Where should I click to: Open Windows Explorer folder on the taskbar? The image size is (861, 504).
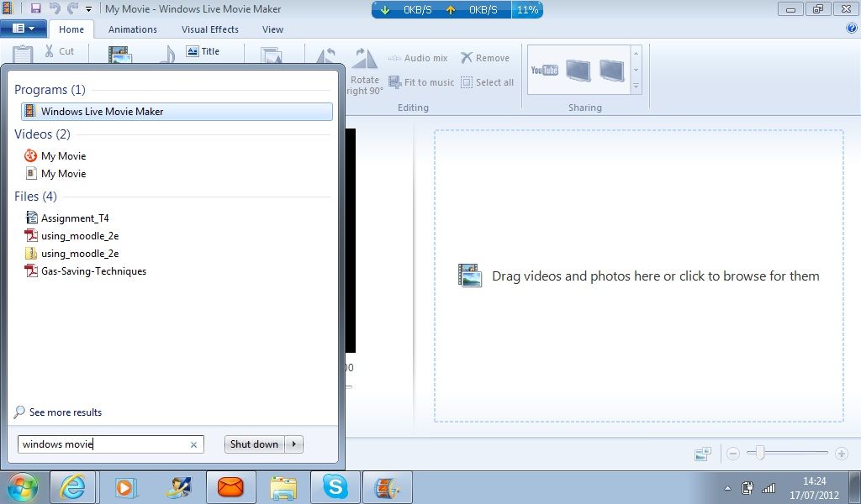[283, 487]
